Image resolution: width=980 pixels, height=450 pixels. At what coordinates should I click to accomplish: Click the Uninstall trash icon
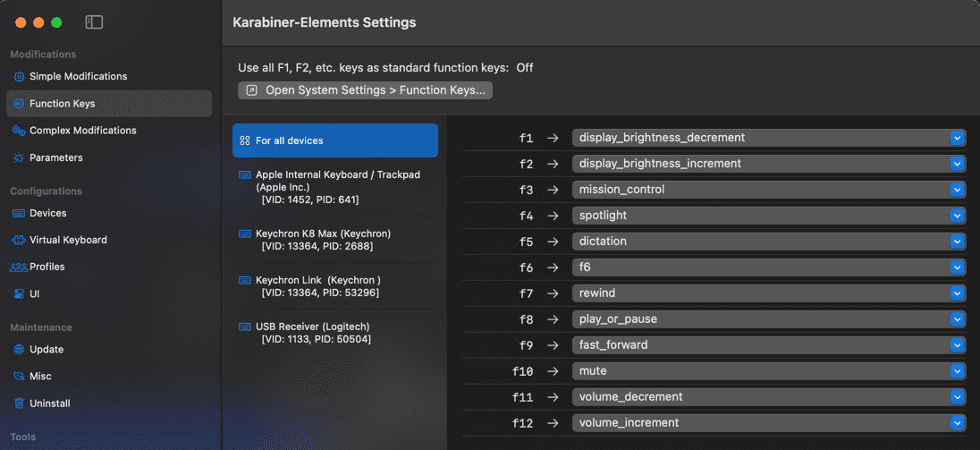coord(19,403)
